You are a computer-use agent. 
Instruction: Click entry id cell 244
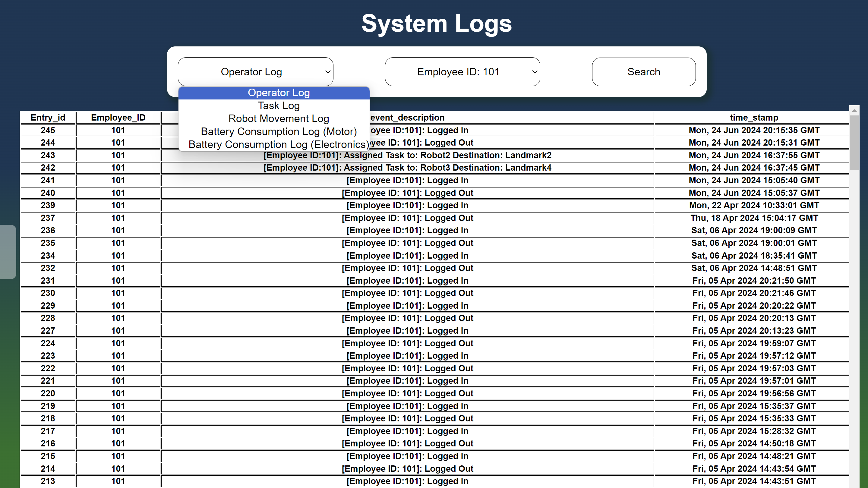tap(48, 143)
